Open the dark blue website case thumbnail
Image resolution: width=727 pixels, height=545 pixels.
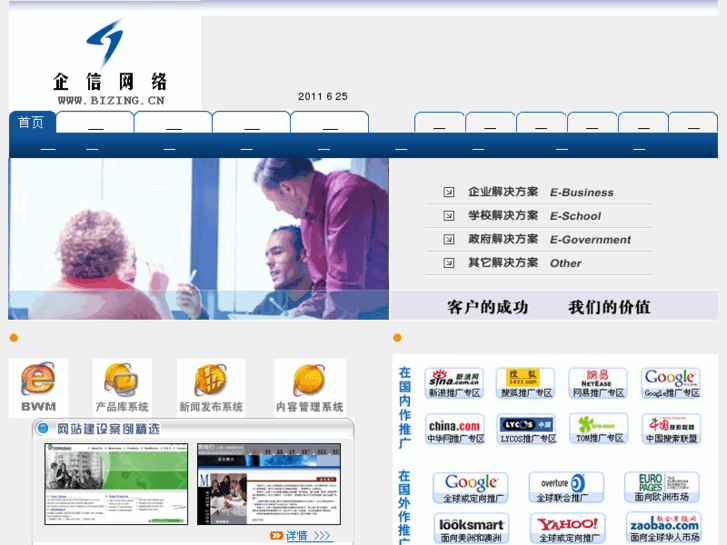click(269, 484)
